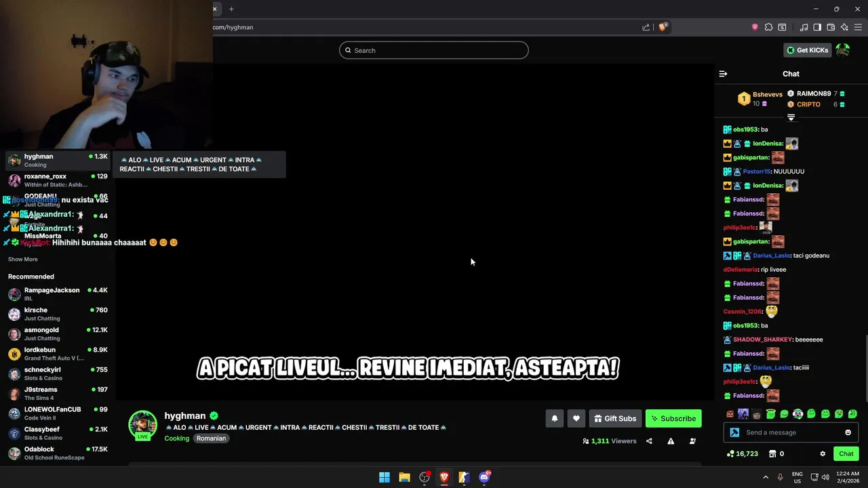Open the taskbar volume icon
Viewport: 868px width, 488px height.
[x=825, y=477]
